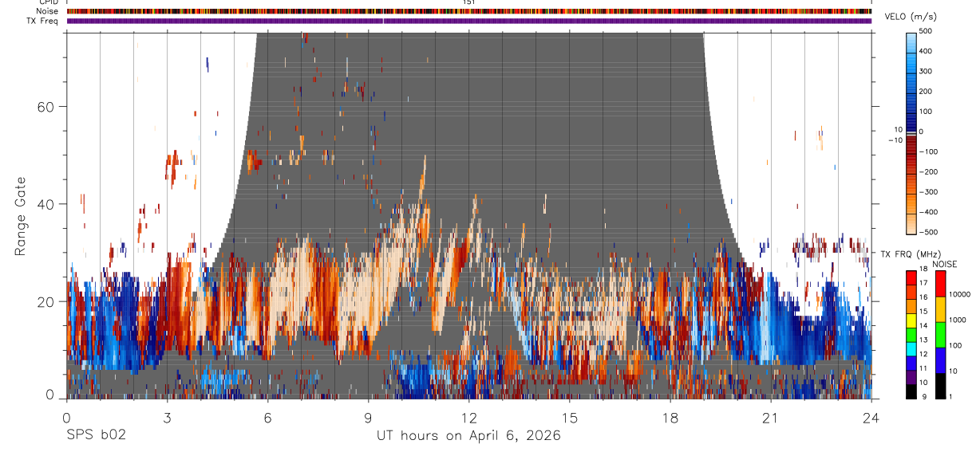The width and height of the screenshot is (980, 452).
Task: Click the Noise color strip above the plot
Action: (469, 11)
